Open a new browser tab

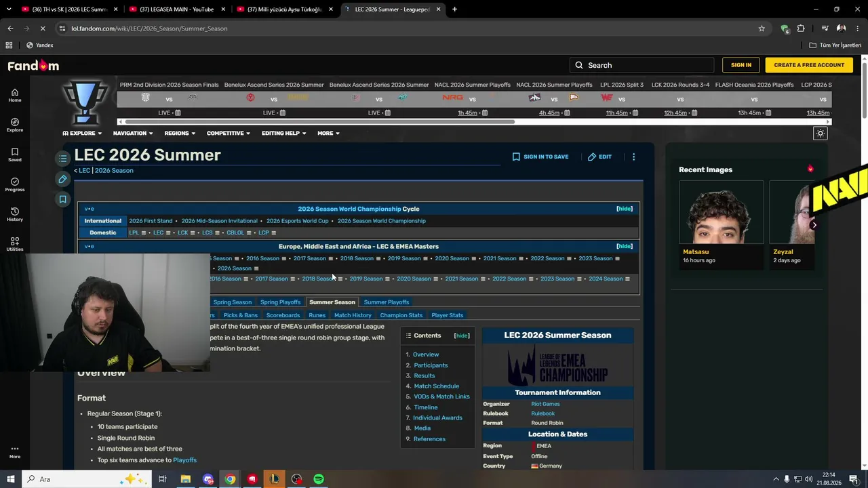coord(454,9)
